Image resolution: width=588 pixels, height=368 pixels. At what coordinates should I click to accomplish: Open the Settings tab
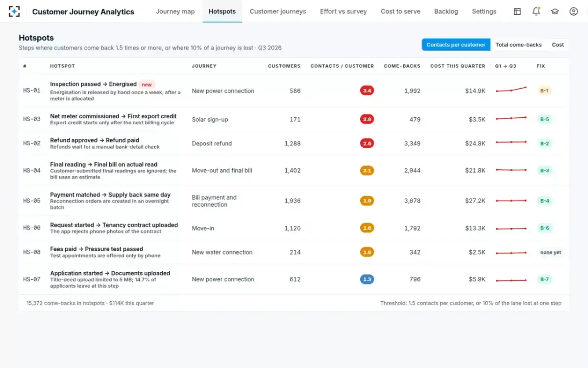484,11
